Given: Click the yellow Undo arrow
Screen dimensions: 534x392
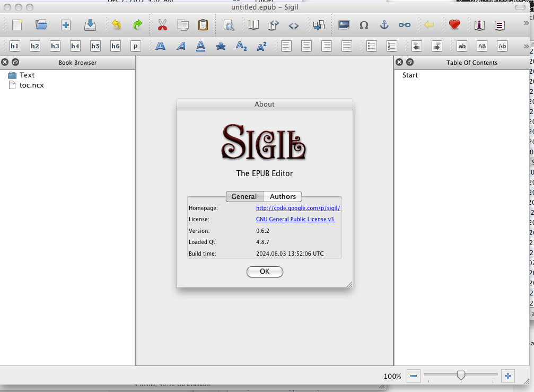Looking at the screenshot, I should point(116,25).
